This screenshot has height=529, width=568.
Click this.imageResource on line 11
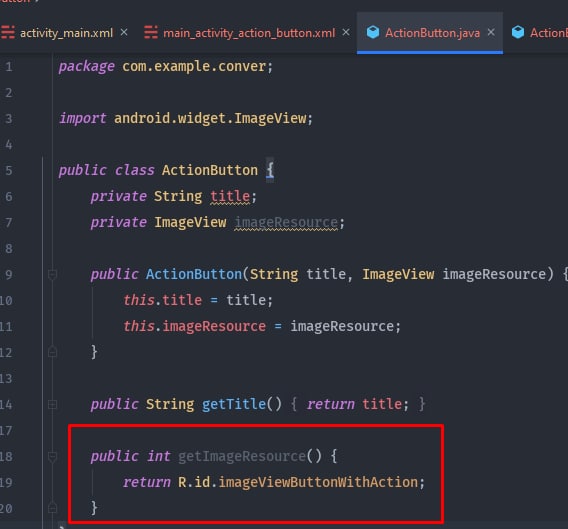coord(195,326)
